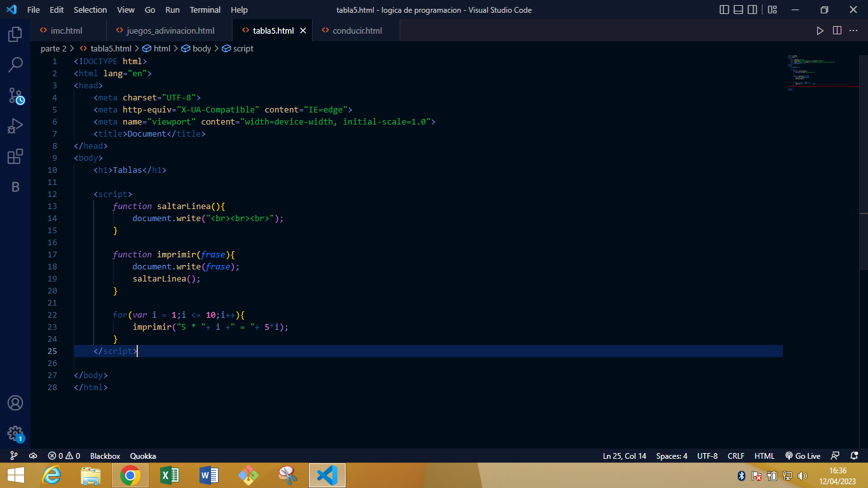The height and width of the screenshot is (488, 868).
Task: Open Word from the taskbar
Action: coord(209,475)
